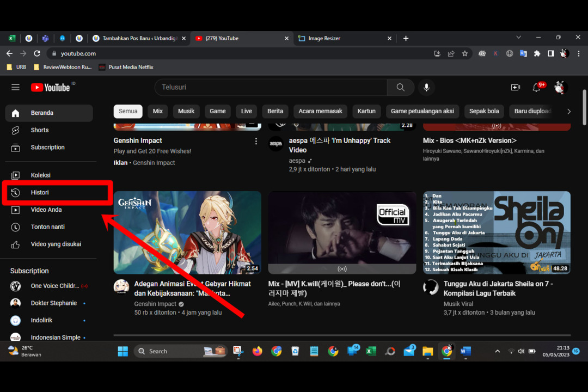Open Tunggu Aku di Jakarta video title

498,289
